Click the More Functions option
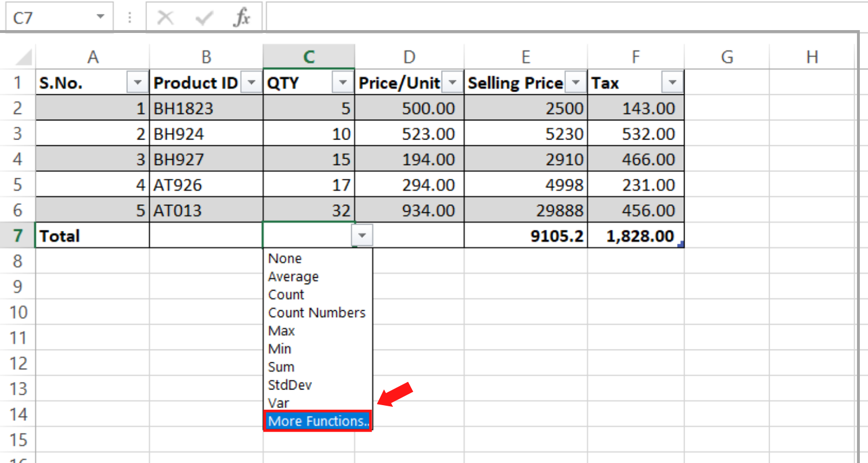Screen dimensions: 868x463 [317, 421]
